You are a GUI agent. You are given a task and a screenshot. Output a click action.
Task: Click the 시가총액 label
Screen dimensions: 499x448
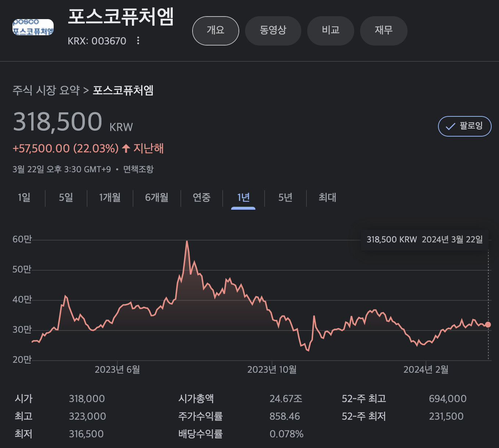(196, 399)
